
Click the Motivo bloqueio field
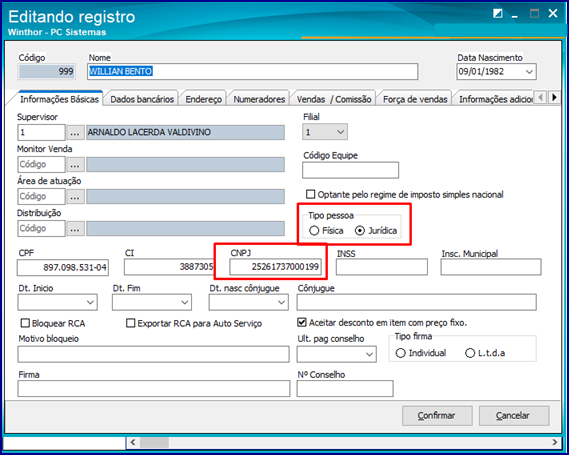153,354
